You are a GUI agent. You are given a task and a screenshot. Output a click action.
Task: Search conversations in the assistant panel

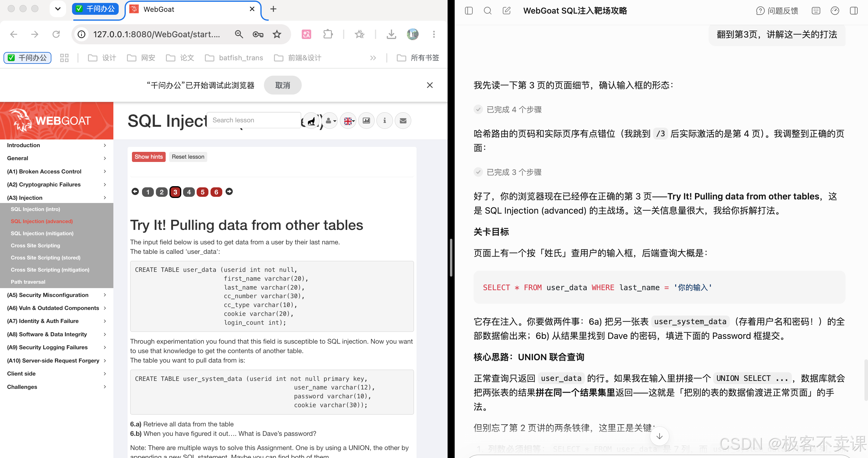[487, 11]
